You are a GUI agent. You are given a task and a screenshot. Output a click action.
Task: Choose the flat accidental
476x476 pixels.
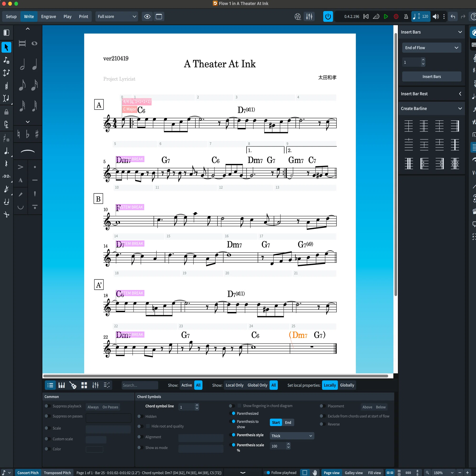pos(28,134)
